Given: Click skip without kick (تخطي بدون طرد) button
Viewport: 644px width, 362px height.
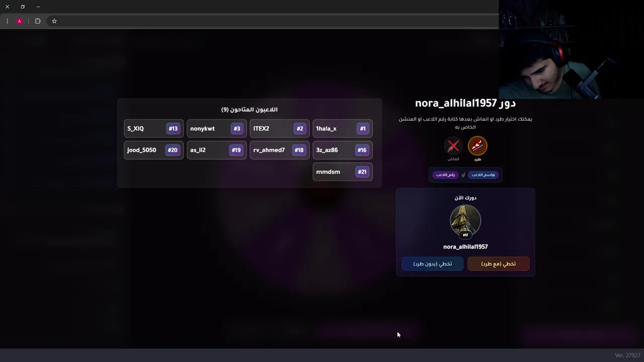Looking at the screenshot, I should coord(433,263).
